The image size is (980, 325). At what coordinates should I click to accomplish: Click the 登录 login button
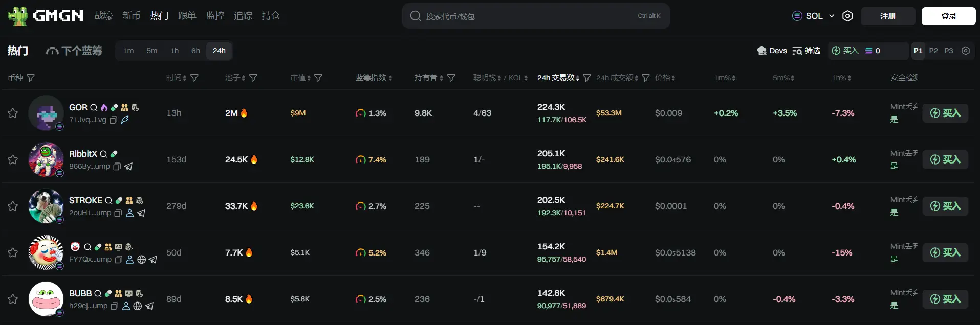pyautogui.click(x=948, y=16)
